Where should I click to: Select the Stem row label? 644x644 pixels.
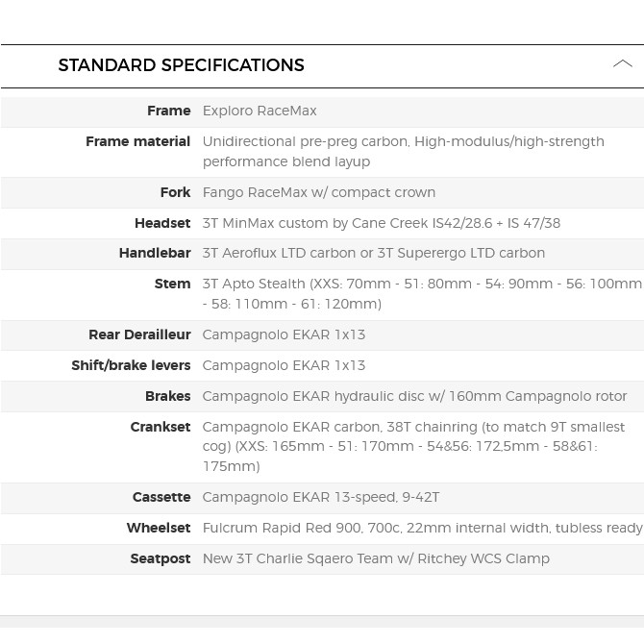pyautogui.click(x=172, y=284)
